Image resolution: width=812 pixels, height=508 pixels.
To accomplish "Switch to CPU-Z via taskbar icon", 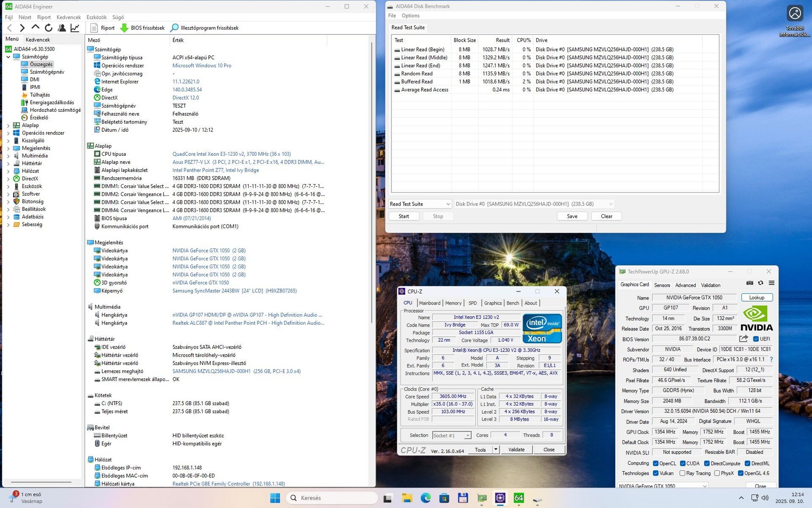I will click(500, 498).
